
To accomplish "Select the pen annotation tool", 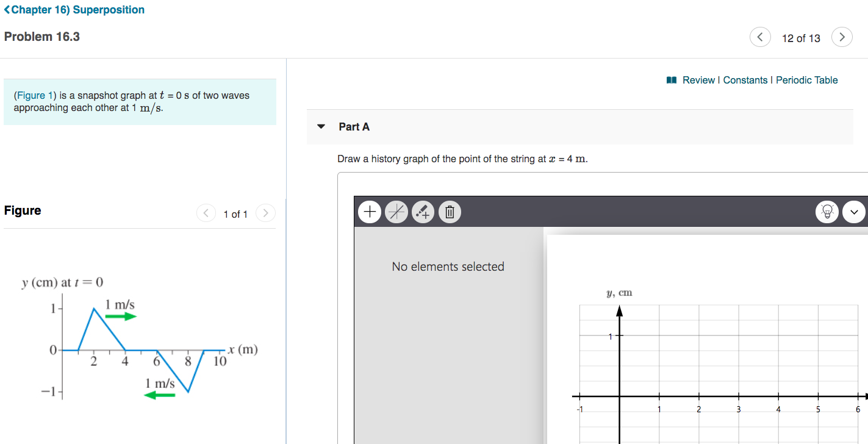I will coord(423,212).
